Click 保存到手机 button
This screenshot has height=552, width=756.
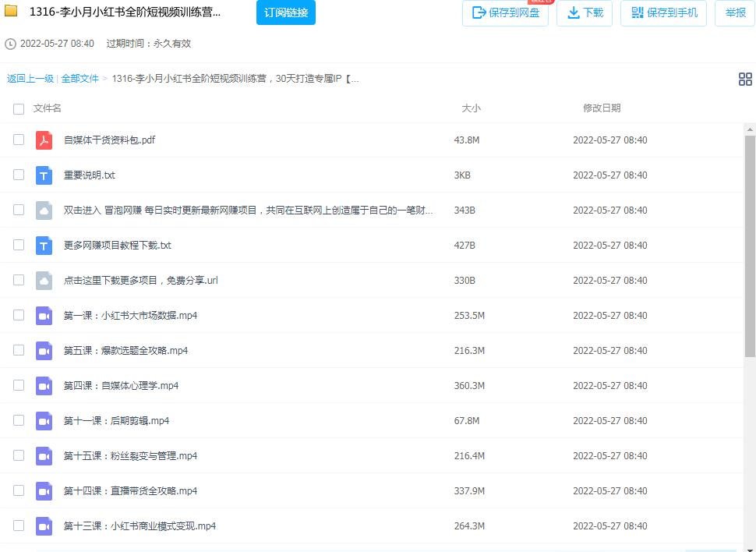tap(663, 13)
